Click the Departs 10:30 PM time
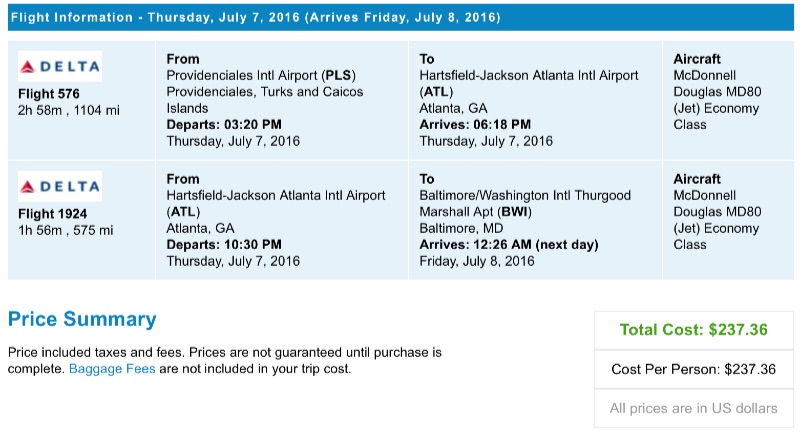 (223, 244)
